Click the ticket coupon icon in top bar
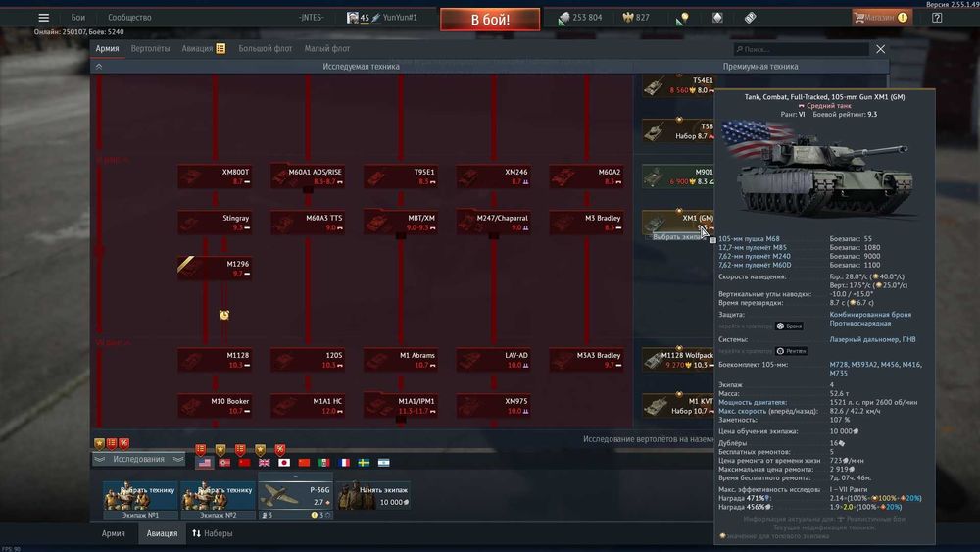 (750, 18)
